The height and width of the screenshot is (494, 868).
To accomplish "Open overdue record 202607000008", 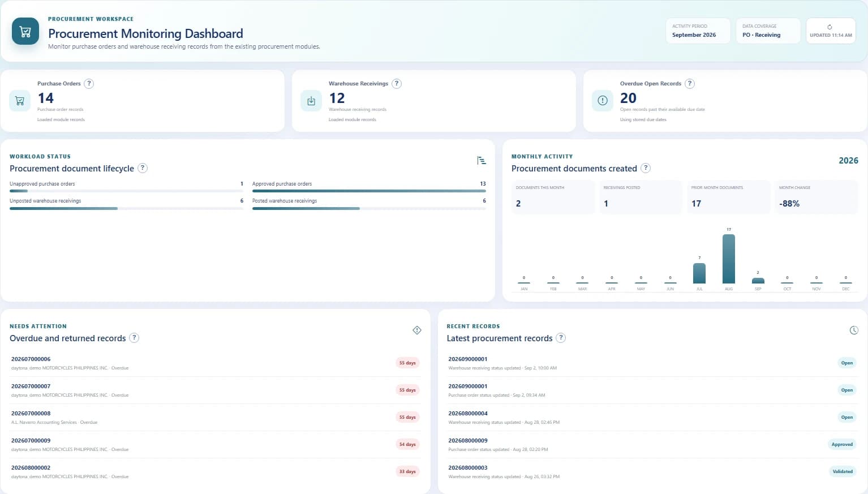I will [215, 418].
